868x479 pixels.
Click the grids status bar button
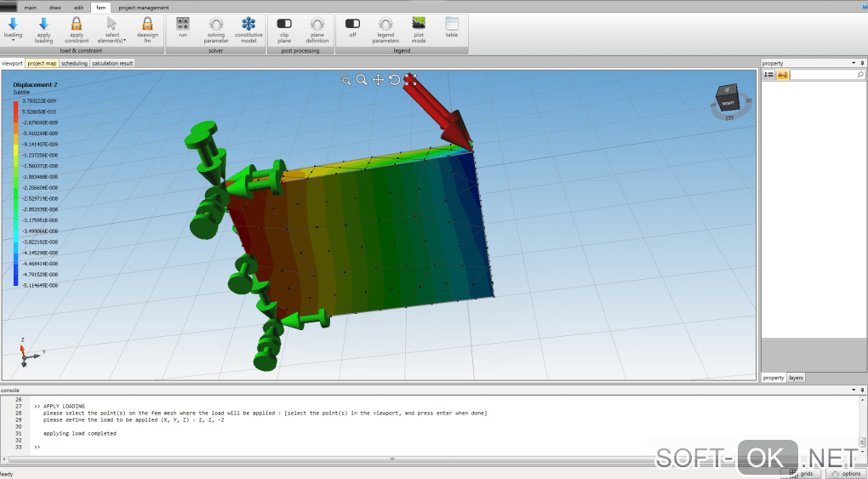[802, 473]
